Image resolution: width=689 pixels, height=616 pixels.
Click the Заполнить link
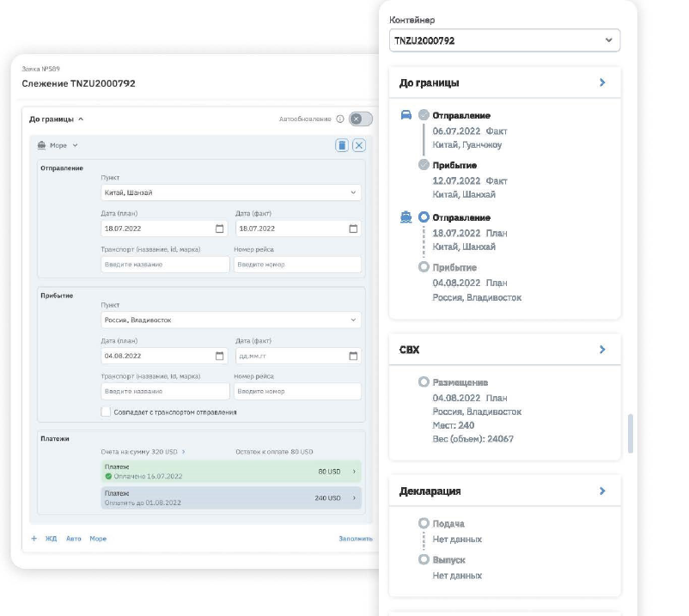(355, 539)
